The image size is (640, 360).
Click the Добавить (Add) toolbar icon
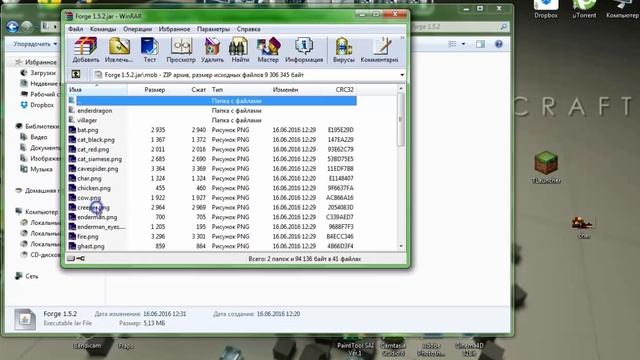click(86, 50)
